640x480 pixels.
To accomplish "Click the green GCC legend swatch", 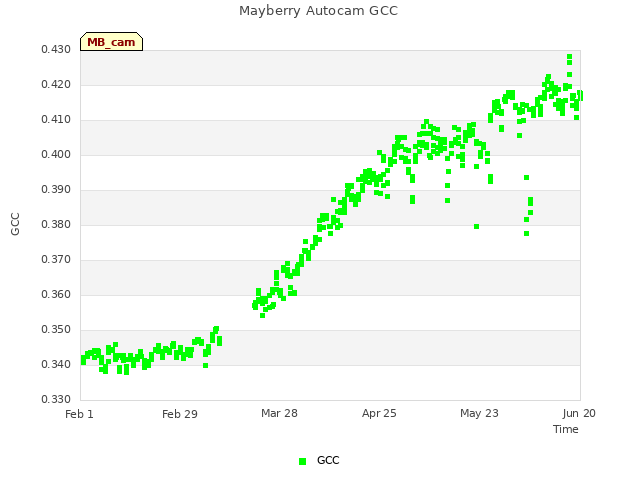I will (302, 461).
